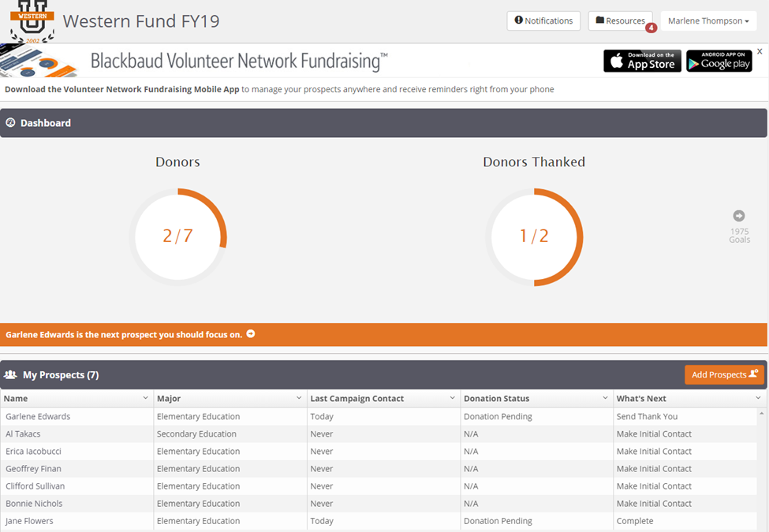Click the Add Prospects button
Image resolution: width=769 pixels, height=532 pixels.
point(724,374)
